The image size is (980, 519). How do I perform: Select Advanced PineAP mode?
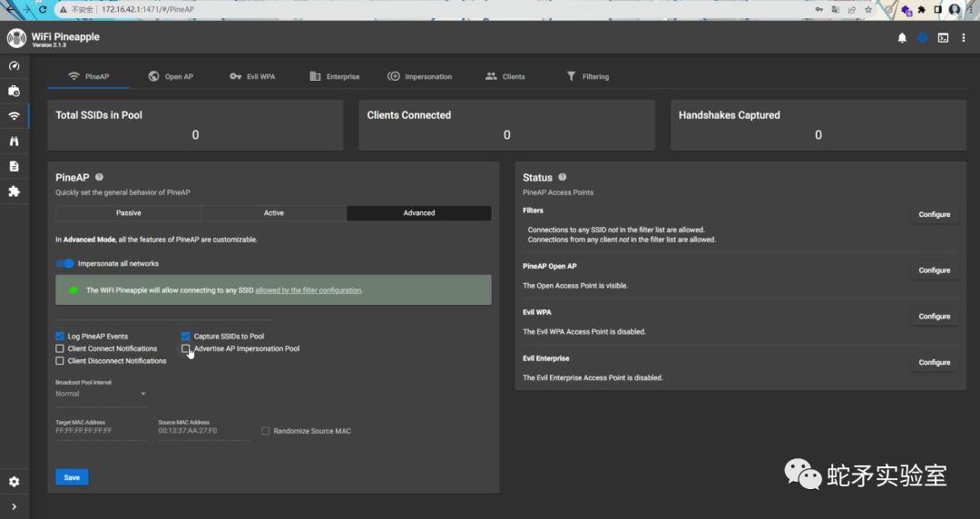pos(418,212)
